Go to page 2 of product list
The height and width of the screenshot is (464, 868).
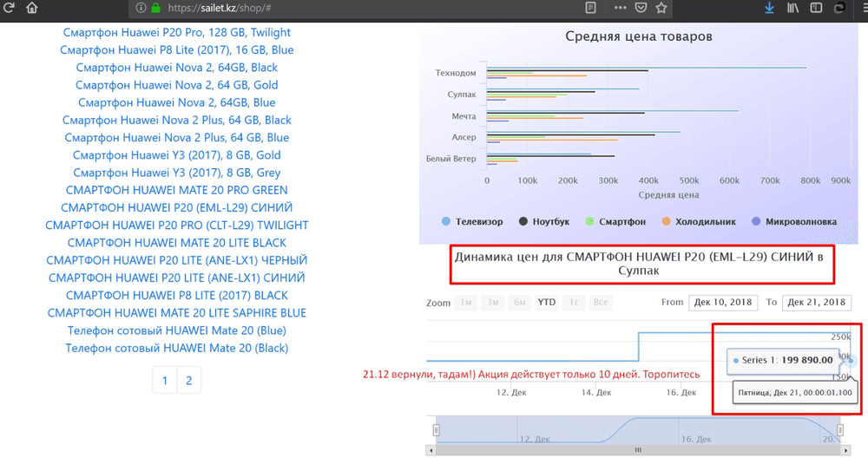(x=188, y=380)
